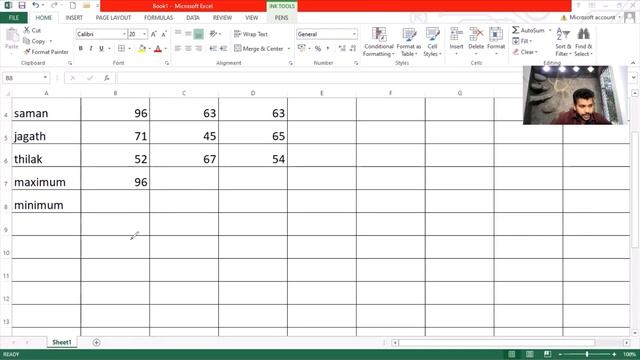Adjust the zoom slider in status bar
The width and height of the screenshot is (640, 360).
pos(587,354)
